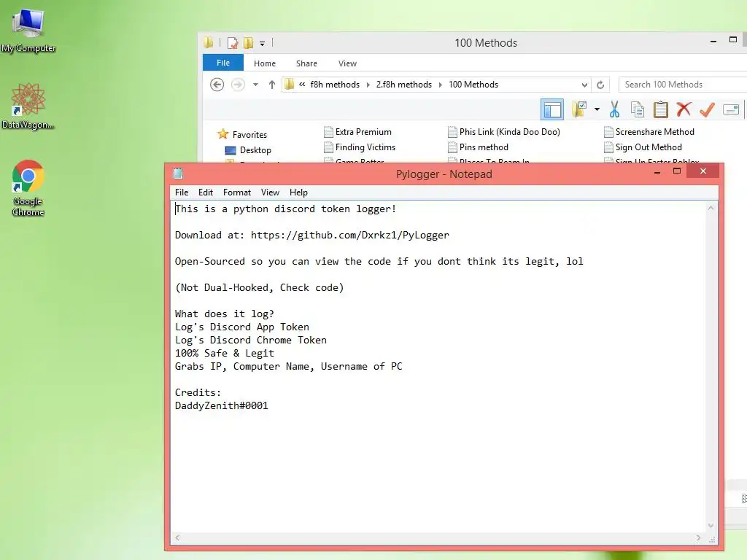The height and width of the screenshot is (560, 747).
Task: Refresh the 100 Methods folder
Action: pyautogui.click(x=600, y=85)
